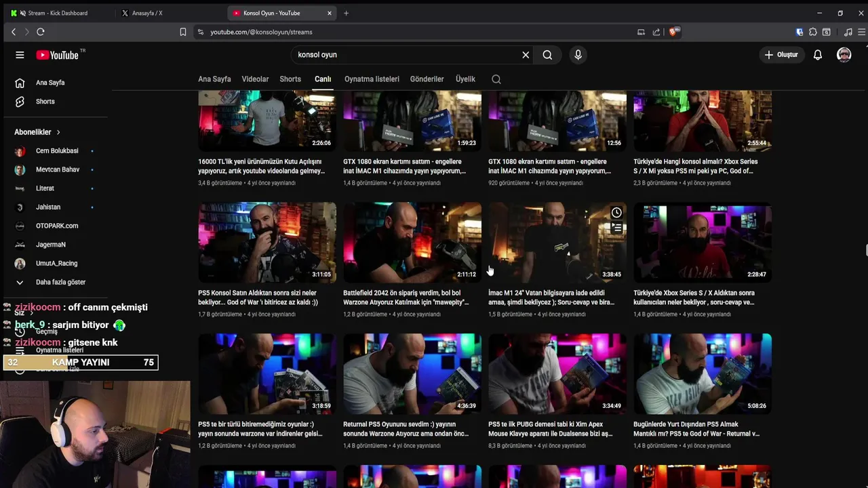Add the iMac M1 24" video to the queue

click(x=616, y=228)
